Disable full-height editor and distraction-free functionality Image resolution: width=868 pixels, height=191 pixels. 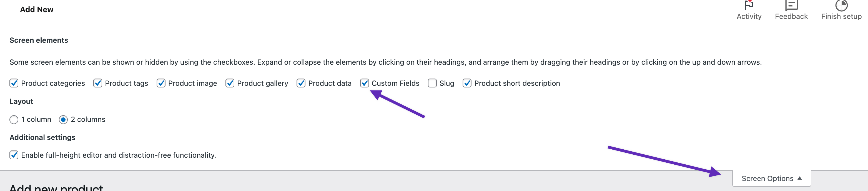tap(14, 155)
